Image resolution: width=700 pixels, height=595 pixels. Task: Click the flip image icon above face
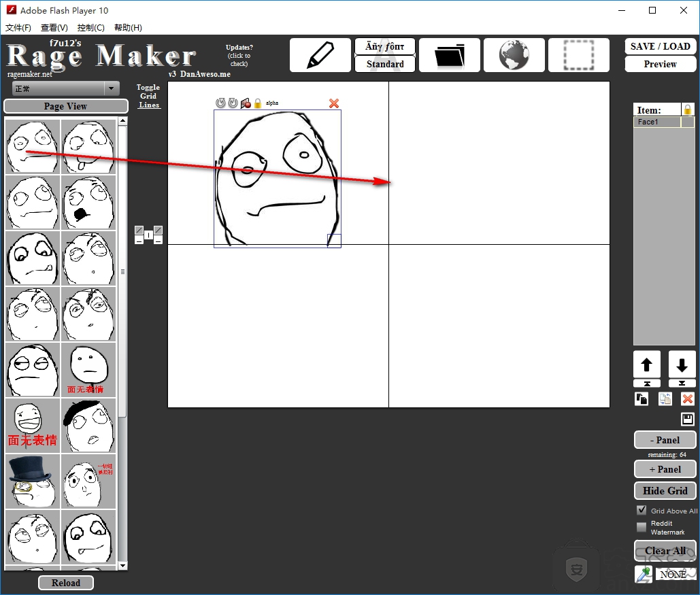click(246, 103)
